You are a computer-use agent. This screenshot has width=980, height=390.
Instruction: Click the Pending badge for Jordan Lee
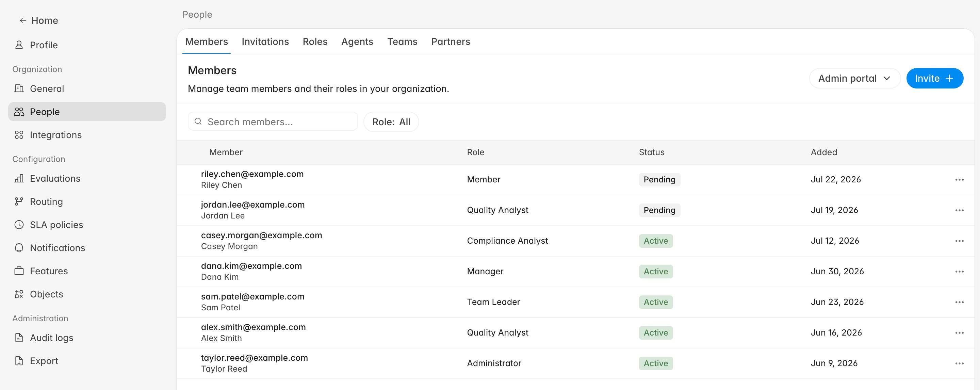(659, 210)
